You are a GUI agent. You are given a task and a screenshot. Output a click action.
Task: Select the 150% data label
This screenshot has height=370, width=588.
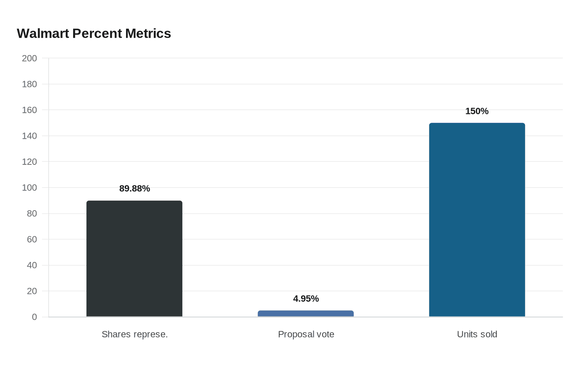(477, 111)
